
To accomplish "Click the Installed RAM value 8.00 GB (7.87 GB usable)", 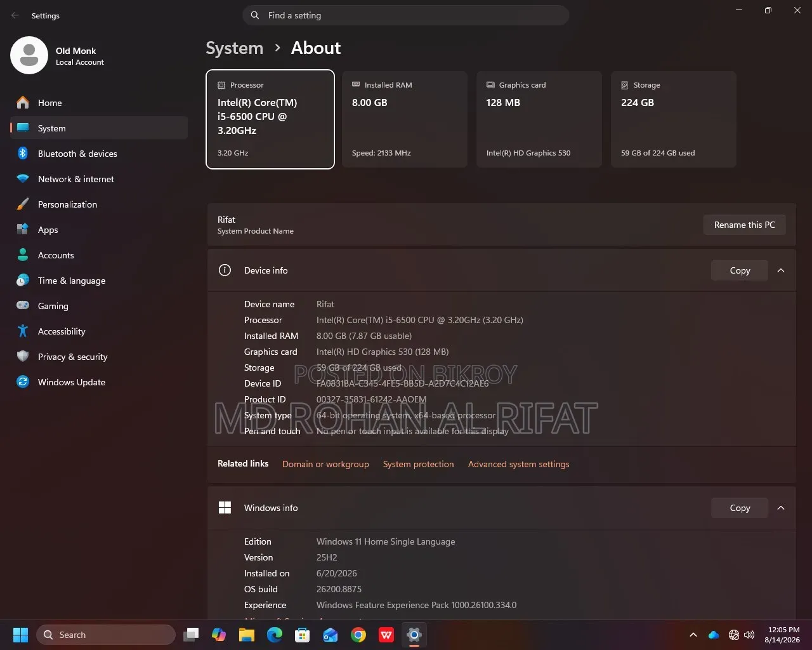I will [364, 336].
